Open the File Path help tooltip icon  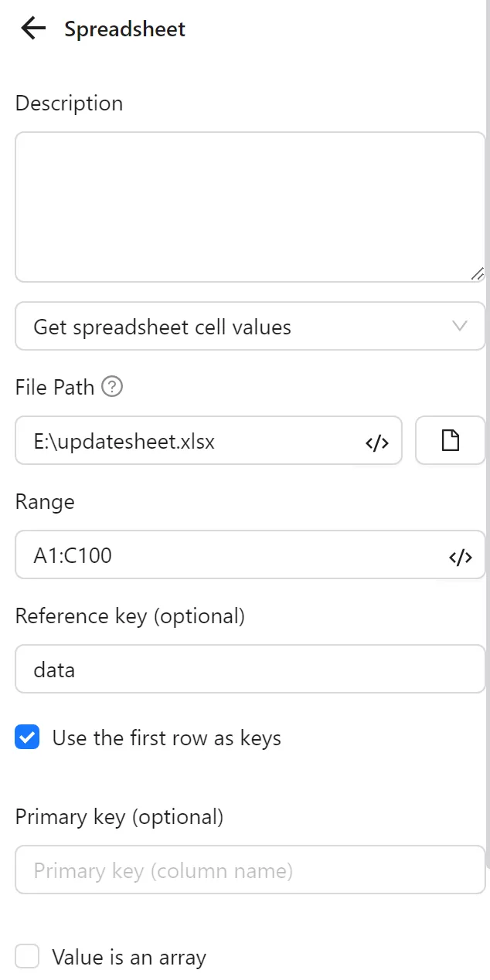[113, 386]
